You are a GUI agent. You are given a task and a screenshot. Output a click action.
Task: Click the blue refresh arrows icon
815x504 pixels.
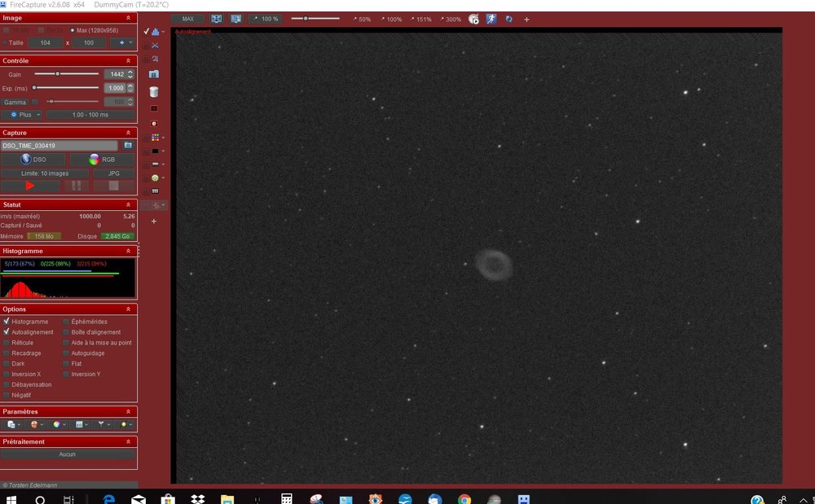(x=509, y=20)
